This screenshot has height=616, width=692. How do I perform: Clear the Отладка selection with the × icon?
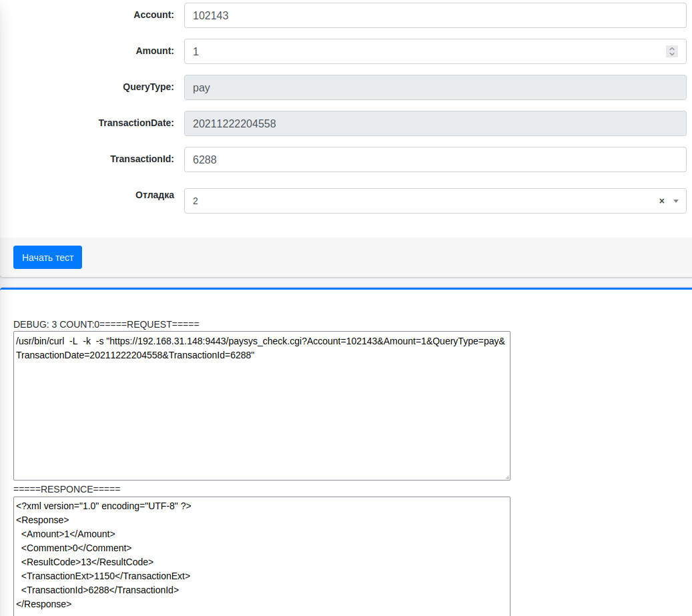(x=661, y=201)
